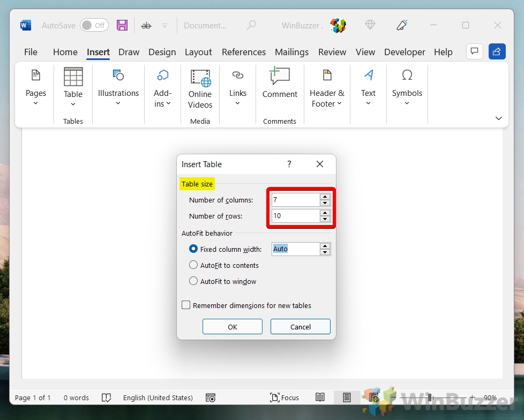Click the macro recording icon in the status bar
This screenshot has width=524, height=420.
tap(211, 397)
